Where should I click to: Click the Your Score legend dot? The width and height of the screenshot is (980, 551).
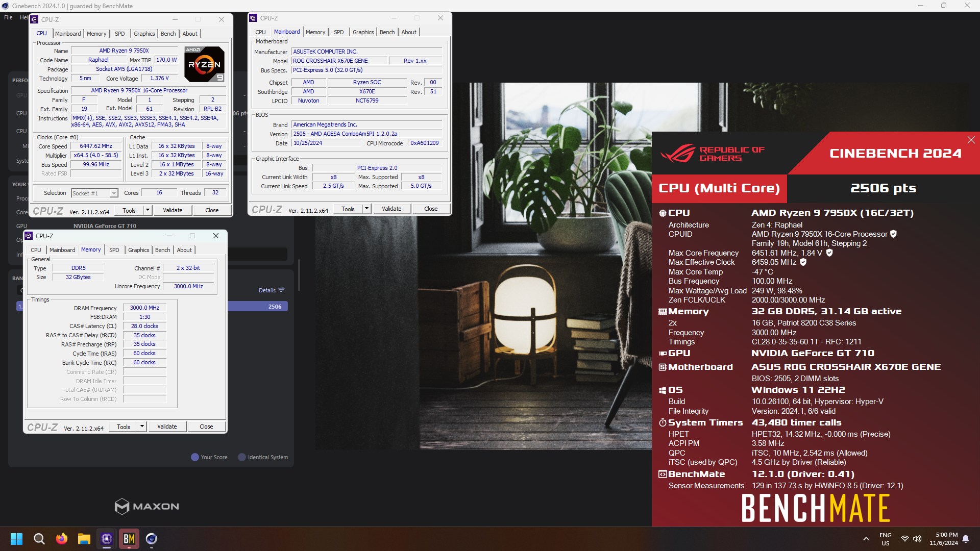194,457
